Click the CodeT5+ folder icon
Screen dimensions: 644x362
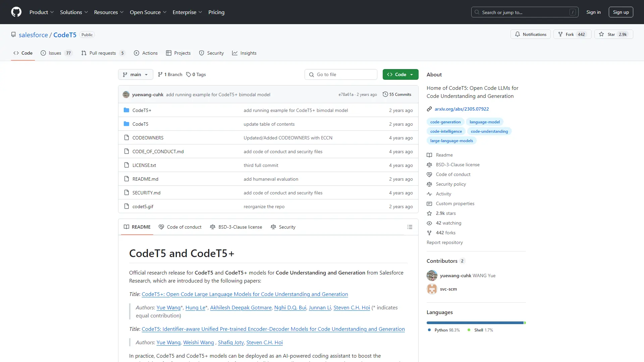[x=127, y=110]
